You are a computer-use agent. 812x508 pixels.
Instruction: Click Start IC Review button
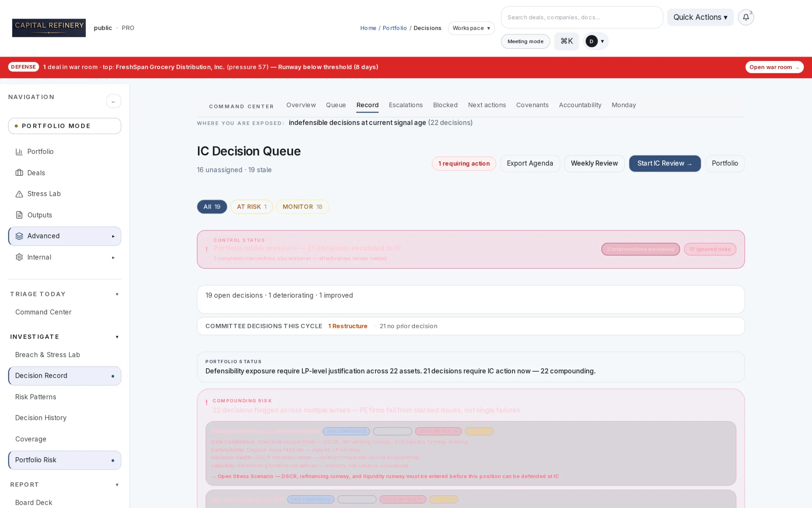665,163
